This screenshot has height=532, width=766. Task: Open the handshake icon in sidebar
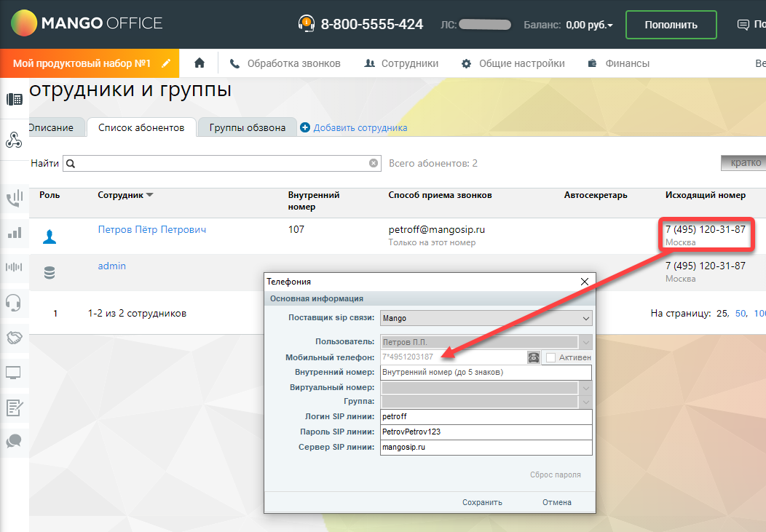(x=13, y=338)
